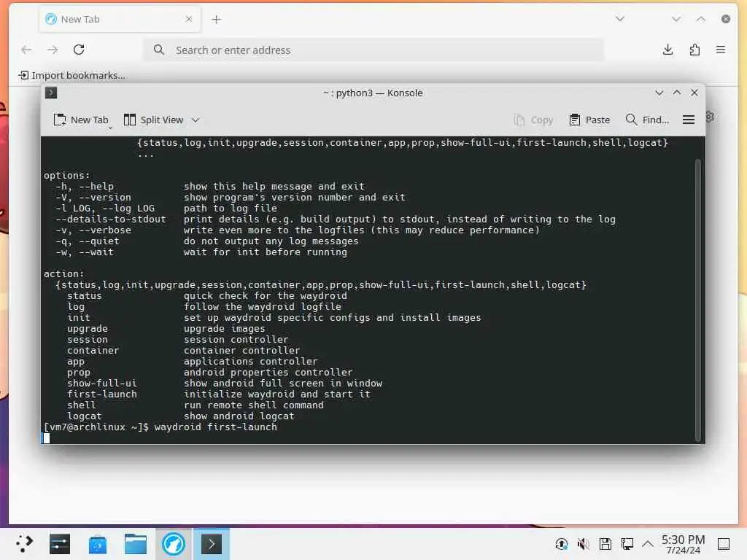This screenshot has height=560, width=747.
Task: Click the network connection tray icon
Action: pyautogui.click(x=627, y=544)
